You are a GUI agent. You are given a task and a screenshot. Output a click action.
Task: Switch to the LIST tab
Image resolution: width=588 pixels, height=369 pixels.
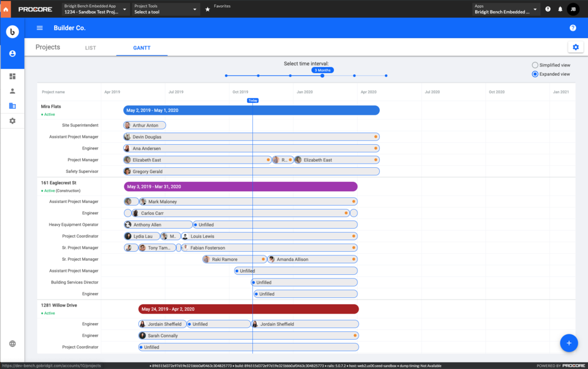pyautogui.click(x=91, y=48)
